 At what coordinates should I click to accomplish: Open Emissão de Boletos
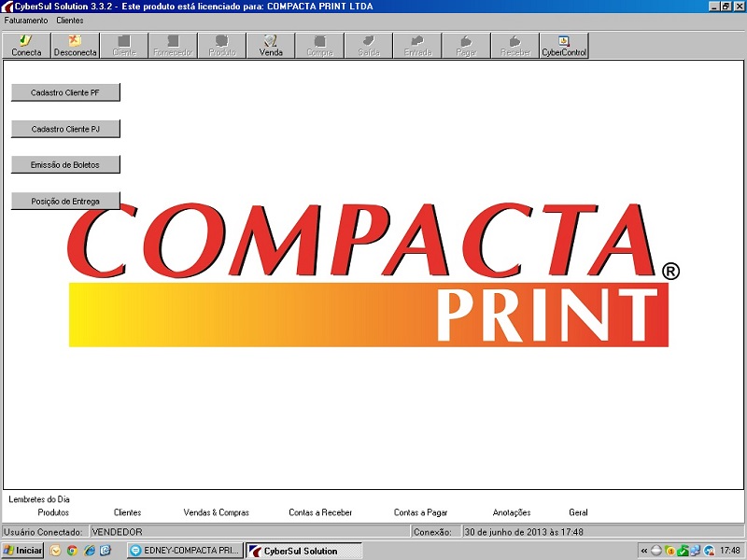point(65,165)
